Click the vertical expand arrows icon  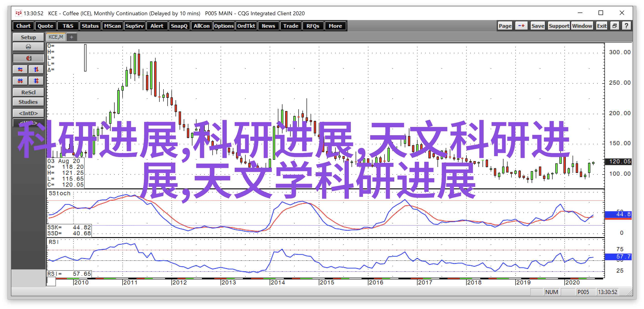pos(36,69)
